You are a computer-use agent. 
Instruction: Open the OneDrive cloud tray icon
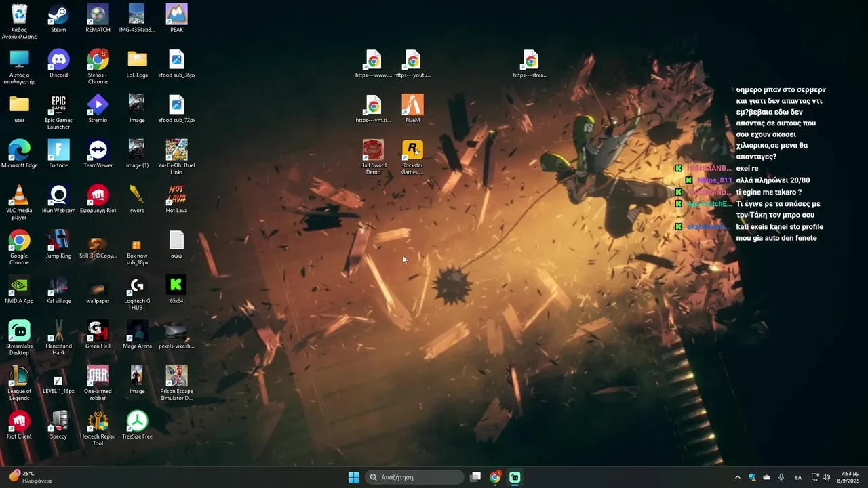[767, 477]
